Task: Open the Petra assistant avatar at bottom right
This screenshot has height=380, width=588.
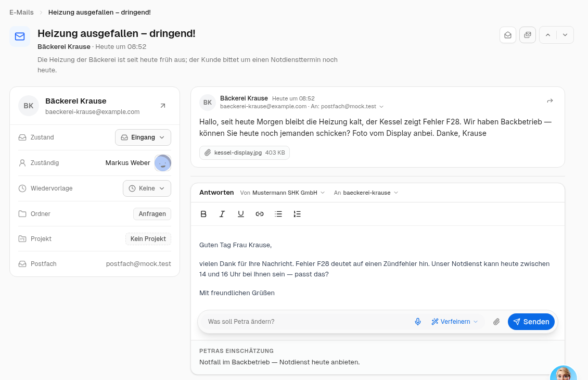Action: [x=563, y=373]
